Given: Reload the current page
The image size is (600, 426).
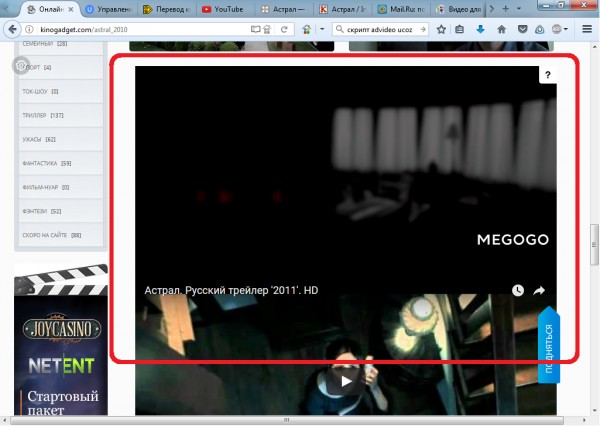Looking at the screenshot, I should pyautogui.click(x=284, y=29).
